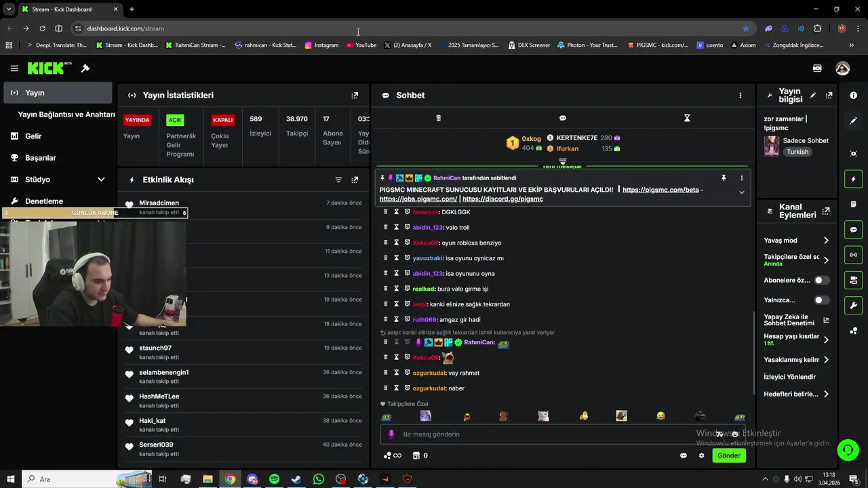Open Hesap yaşı kısıtlaması options arrow

point(826,340)
